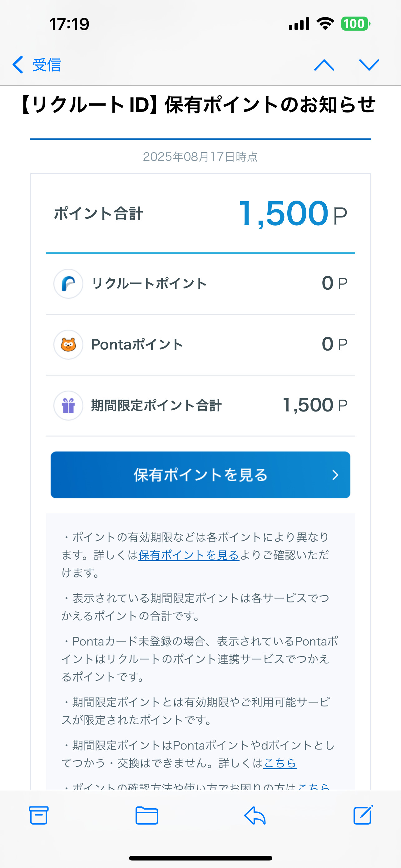Tap the reply arrow icon
The width and height of the screenshot is (401, 868).
point(255,816)
